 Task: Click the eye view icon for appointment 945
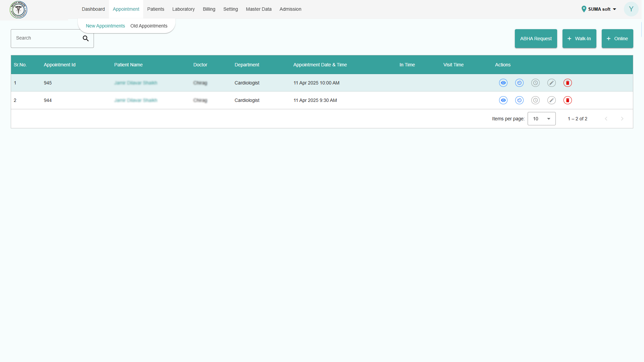pyautogui.click(x=503, y=83)
